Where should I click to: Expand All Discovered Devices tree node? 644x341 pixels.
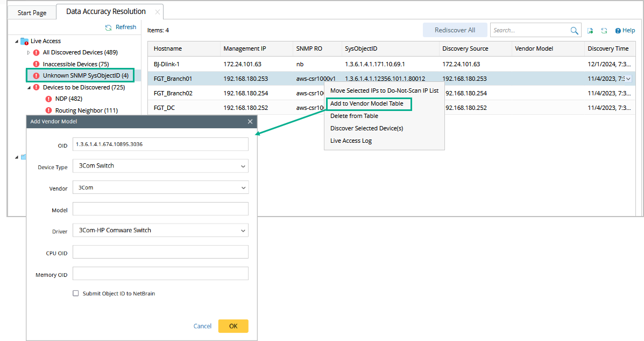coord(29,53)
